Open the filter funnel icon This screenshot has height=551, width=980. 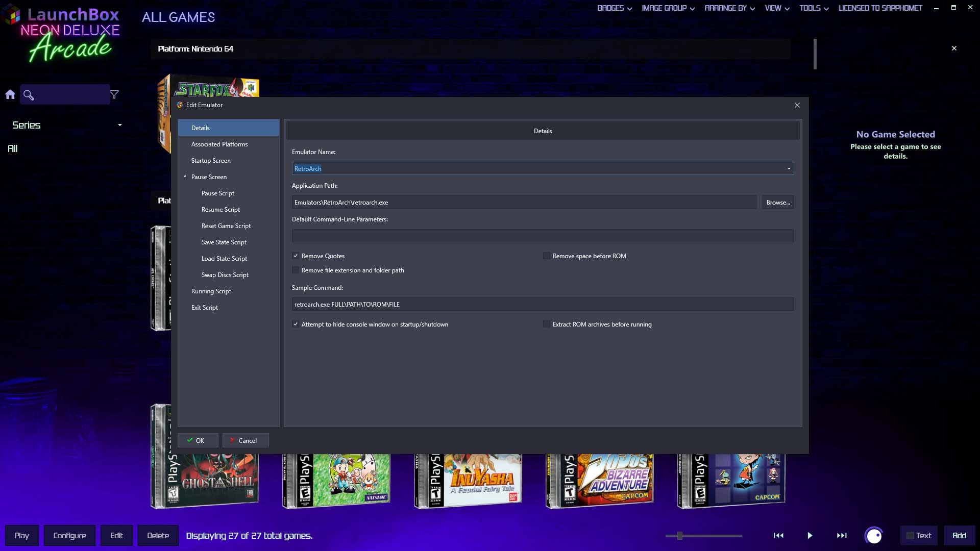[114, 94]
